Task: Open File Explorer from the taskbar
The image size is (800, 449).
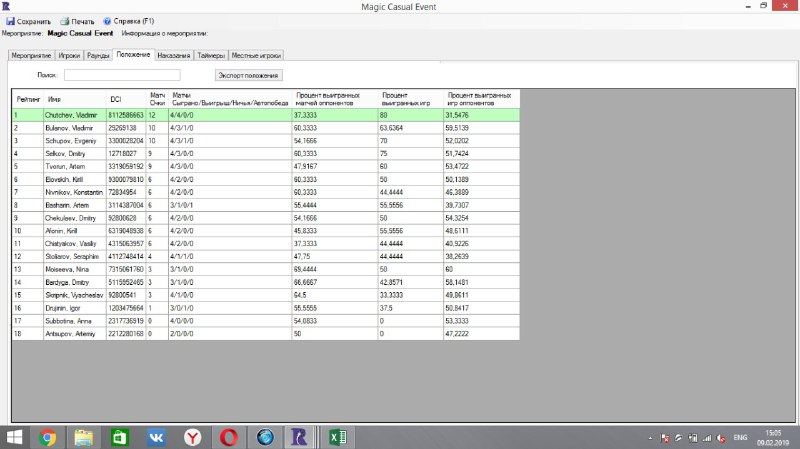Action: [x=83, y=437]
